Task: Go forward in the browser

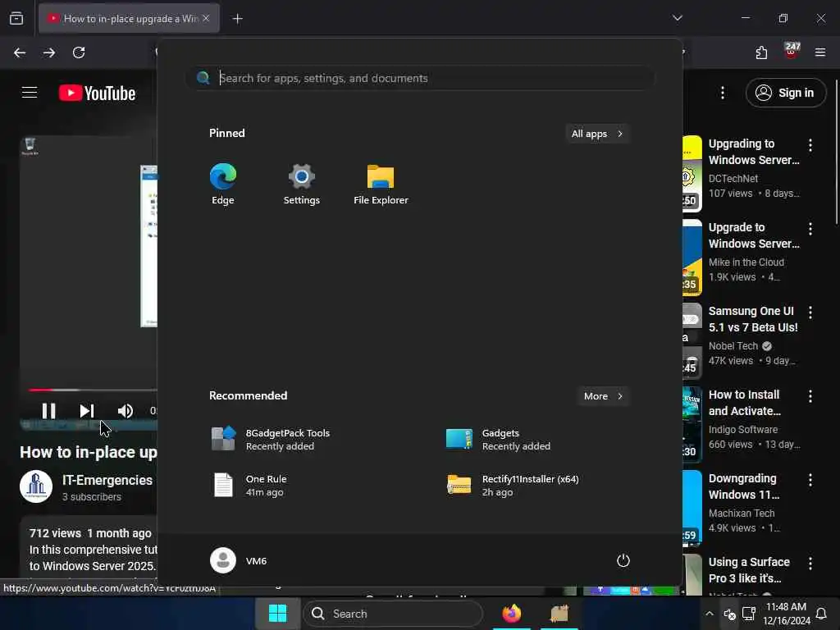Action: tap(48, 52)
